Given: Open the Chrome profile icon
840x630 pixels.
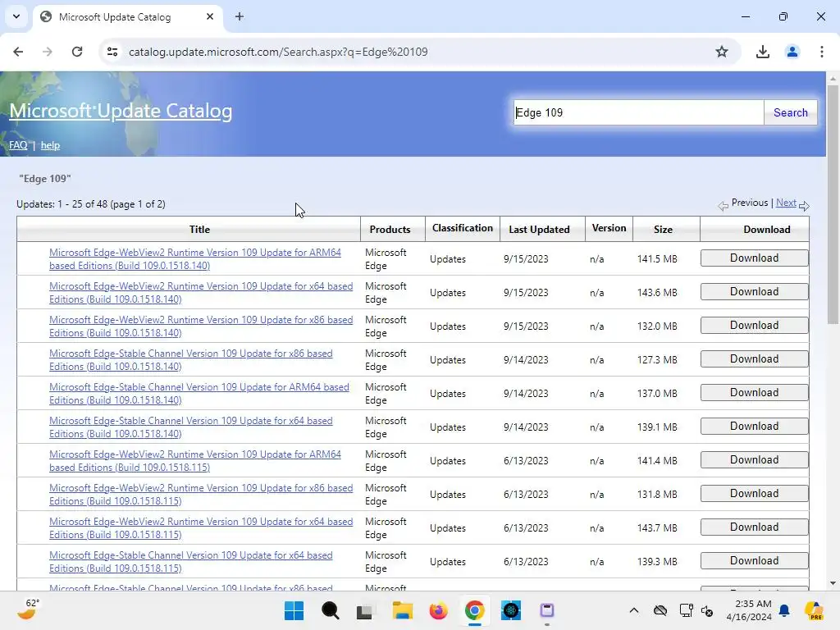Looking at the screenshot, I should (x=792, y=52).
